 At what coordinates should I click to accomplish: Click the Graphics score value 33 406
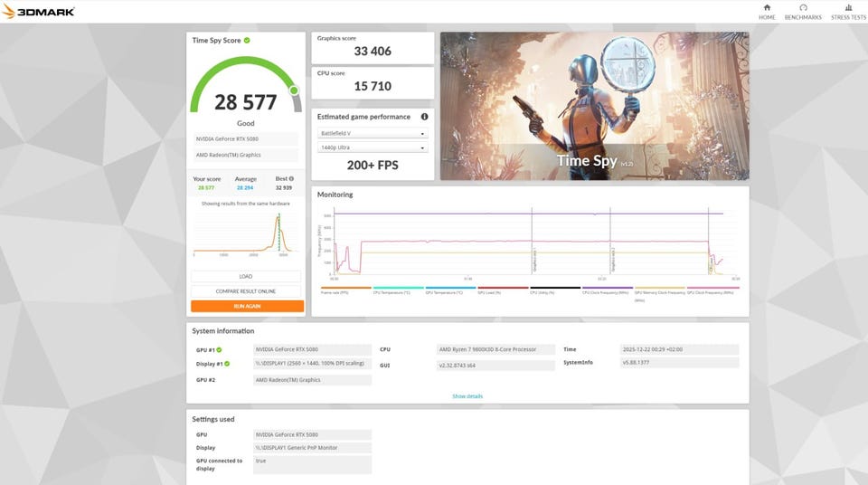pyautogui.click(x=373, y=52)
